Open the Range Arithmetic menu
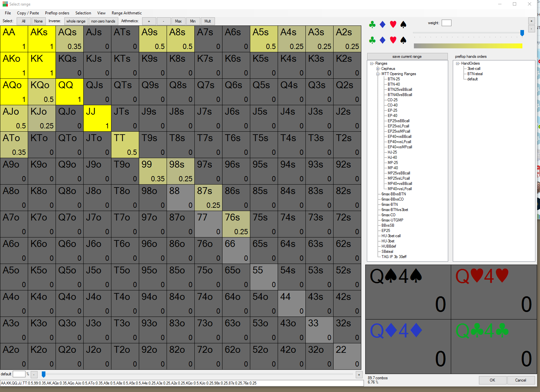Viewport: 540px width, 392px height. coord(127,13)
